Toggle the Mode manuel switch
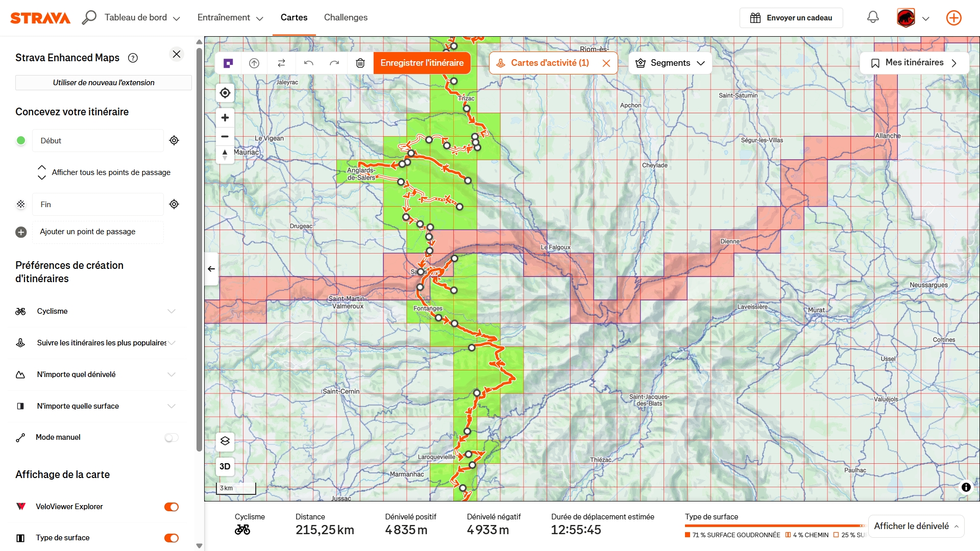This screenshot has width=980, height=551. pyautogui.click(x=171, y=438)
